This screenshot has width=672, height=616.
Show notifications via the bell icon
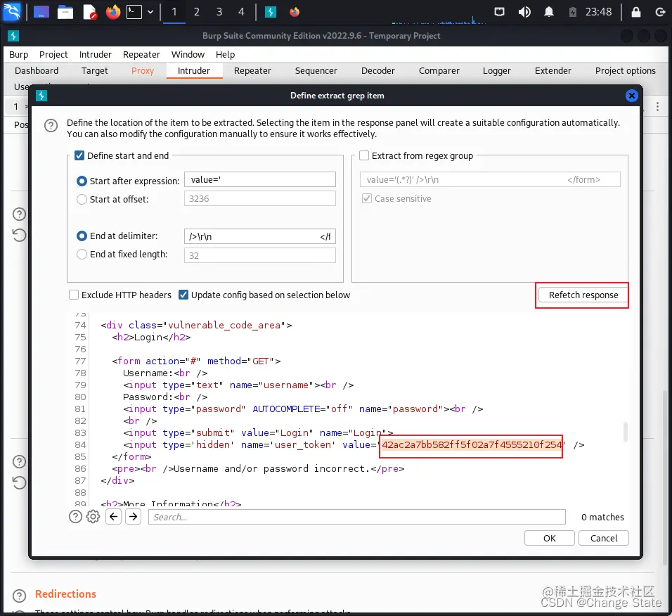(548, 12)
